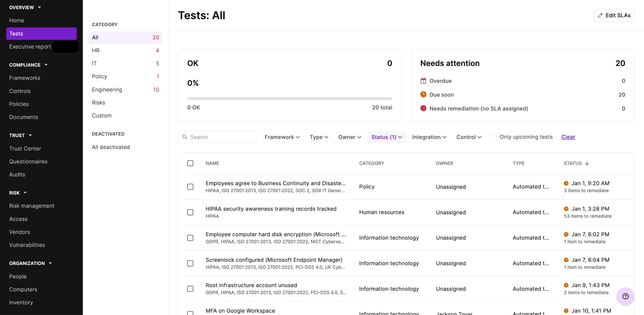This screenshot has width=644, height=315.
Task: Clear the applied filters via Clear link
Action: [568, 137]
